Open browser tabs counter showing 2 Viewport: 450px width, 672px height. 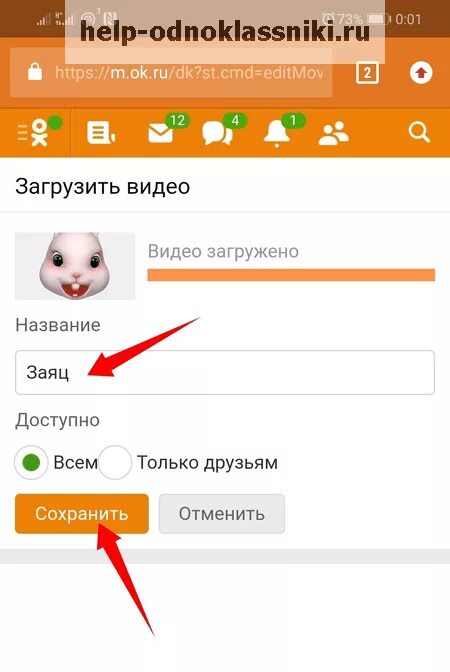(x=367, y=73)
